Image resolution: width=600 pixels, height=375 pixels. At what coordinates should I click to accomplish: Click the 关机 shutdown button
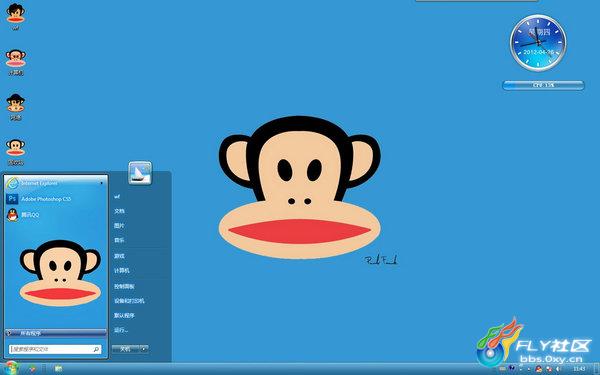click(126, 349)
